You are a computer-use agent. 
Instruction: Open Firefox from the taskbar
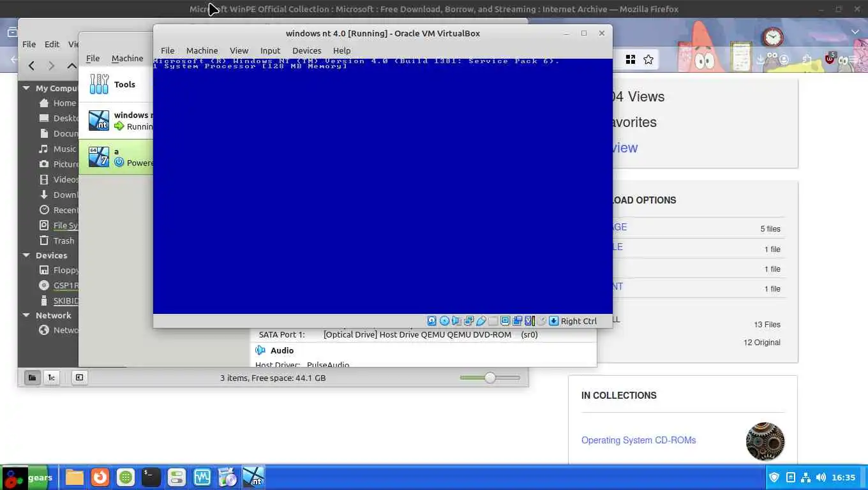[100, 477]
